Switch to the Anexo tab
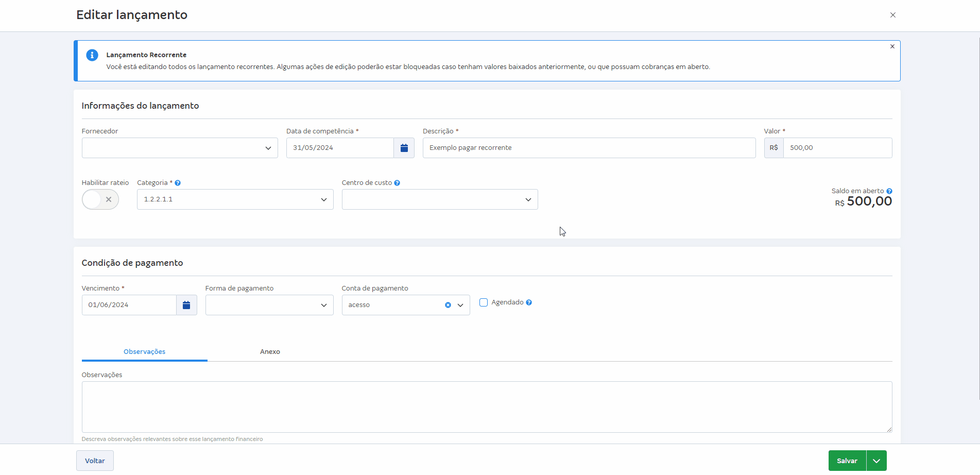Screen dimensions: 980x475 coord(270,352)
